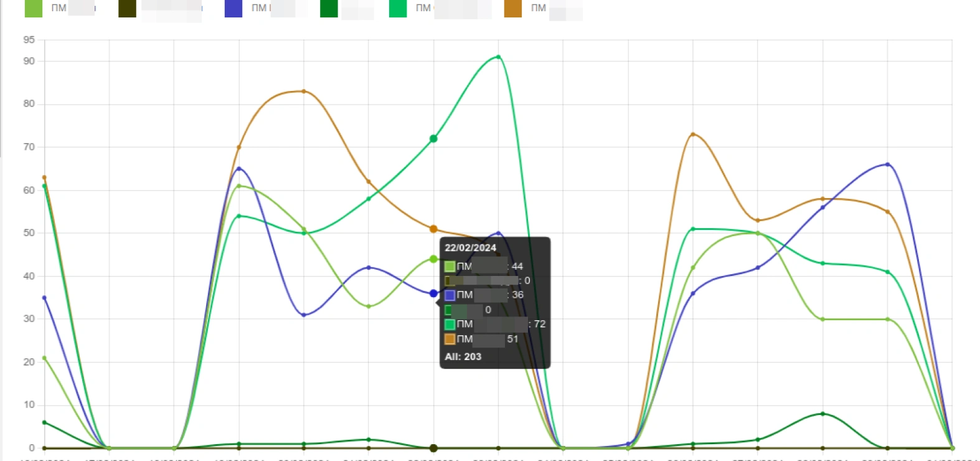This screenshot has height=461, width=980.
Task: Toggle the orange legend swatch
Action: [513, 8]
